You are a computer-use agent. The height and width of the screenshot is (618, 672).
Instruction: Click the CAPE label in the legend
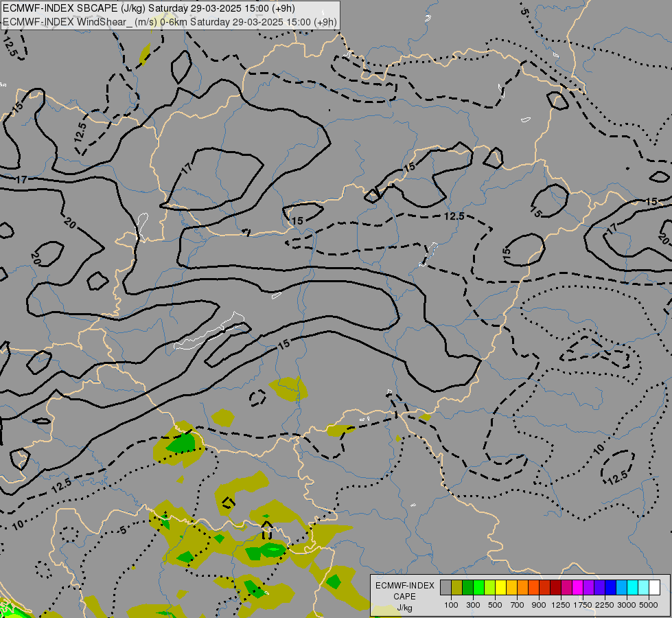click(x=404, y=597)
